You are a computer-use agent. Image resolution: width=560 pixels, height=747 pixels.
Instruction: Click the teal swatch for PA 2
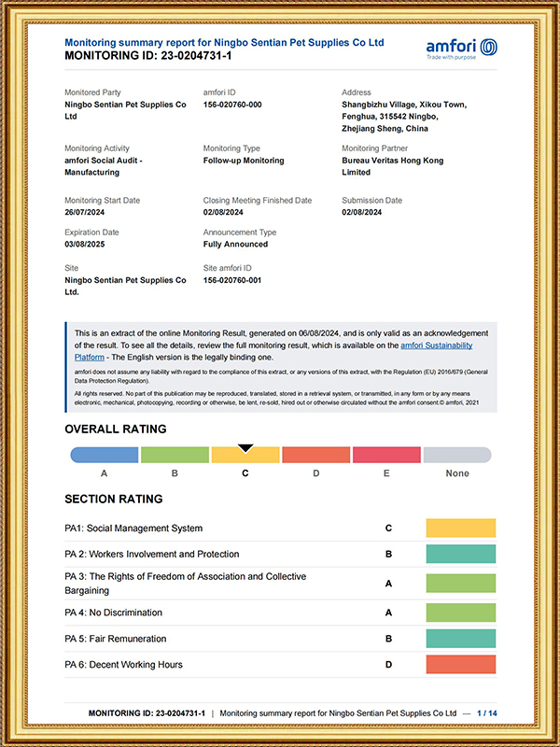461,554
